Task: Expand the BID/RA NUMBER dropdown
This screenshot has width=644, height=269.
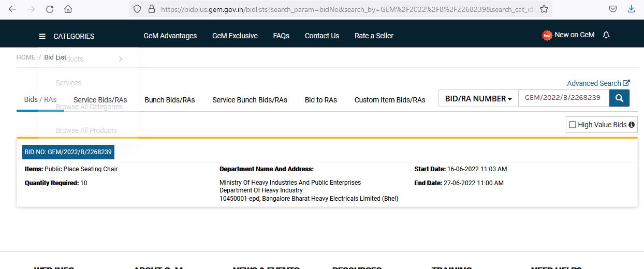Action: pos(478,98)
